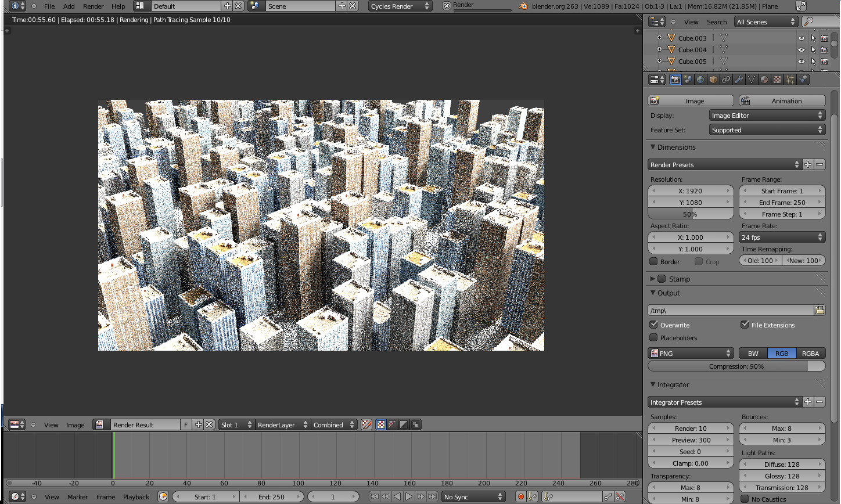Open the PNG file format dropdown

click(x=691, y=354)
